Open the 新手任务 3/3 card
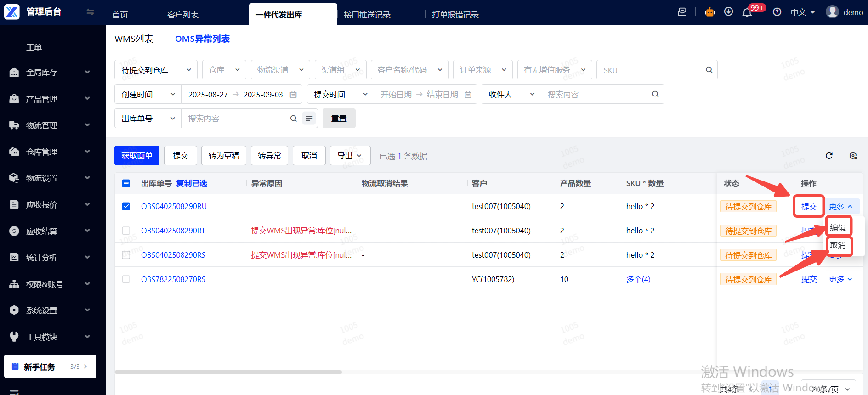 point(50,367)
